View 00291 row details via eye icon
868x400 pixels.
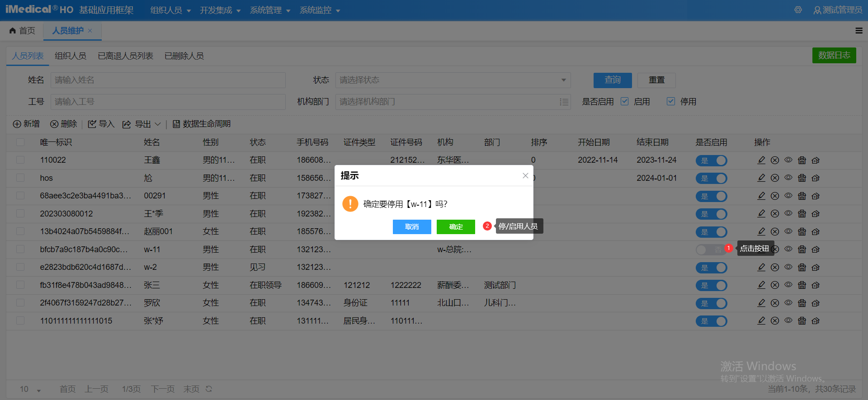(x=788, y=196)
